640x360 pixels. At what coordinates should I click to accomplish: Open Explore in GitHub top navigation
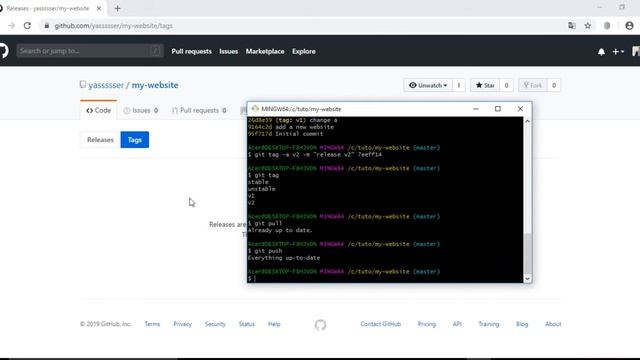point(304,51)
